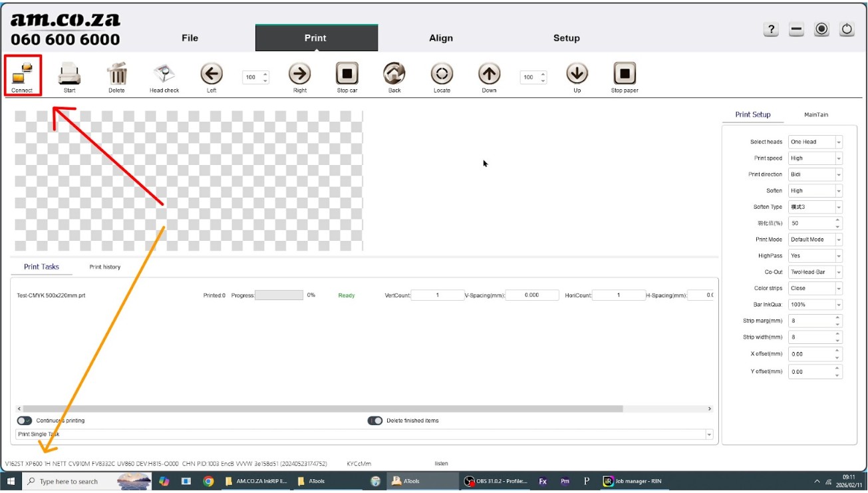868x493 pixels.
Task: Click the Stop paper icon
Action: tap(625, 73)
